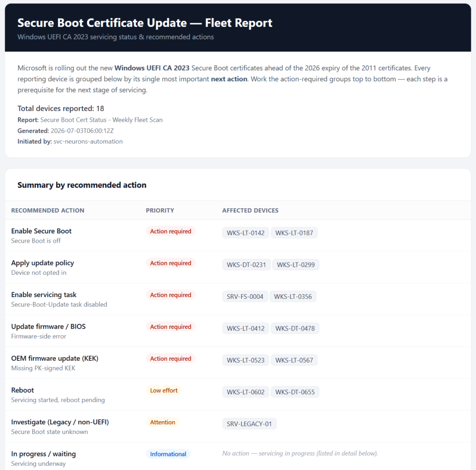The width and height of the screenshot is (476, 470).
Task: Click Action required badge for Enable servicing task
Action: (171, 295)
